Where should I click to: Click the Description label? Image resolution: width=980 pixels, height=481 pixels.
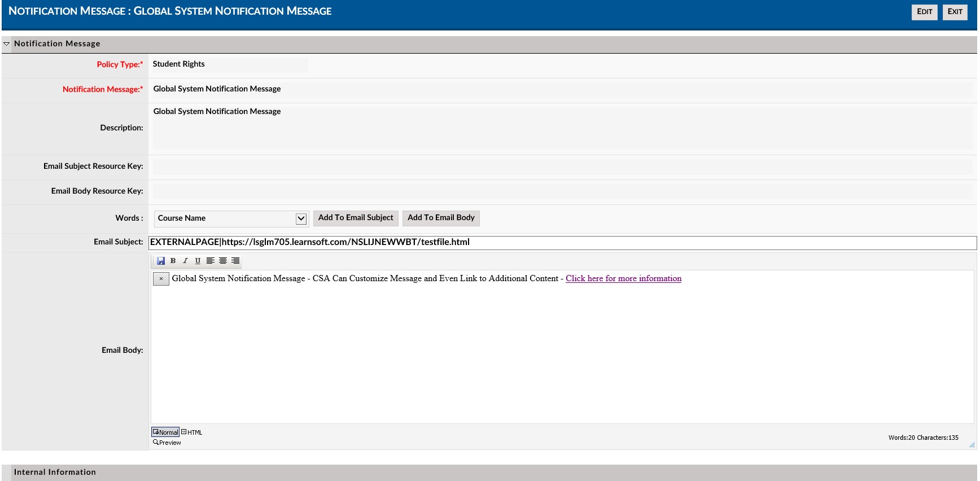pyautogui.click(x=122, y=128)
